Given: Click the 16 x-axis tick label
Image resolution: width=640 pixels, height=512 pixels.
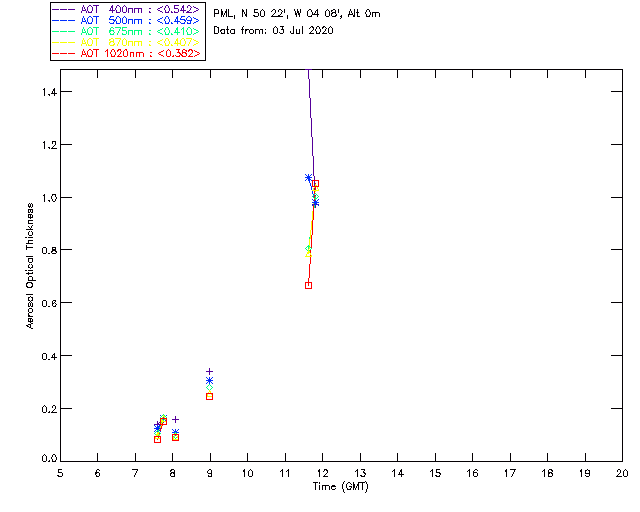Looking at the screenshot, I should click(472, 473).
